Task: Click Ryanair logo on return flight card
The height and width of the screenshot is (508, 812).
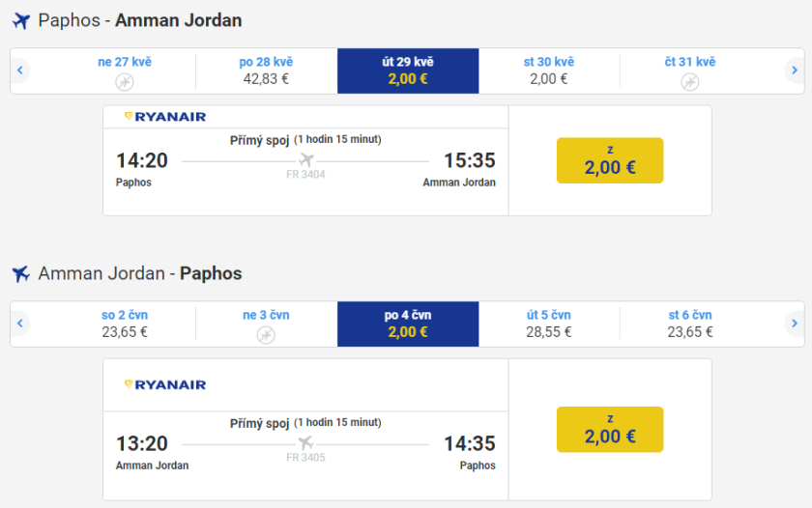Action: tap(165, 384)
